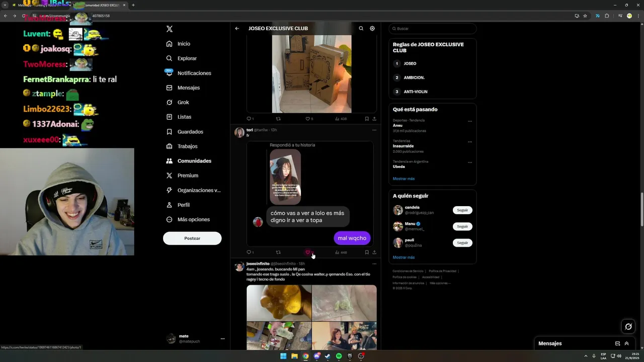
Task: Bookmark tori's post
Action: click(367, 252)
